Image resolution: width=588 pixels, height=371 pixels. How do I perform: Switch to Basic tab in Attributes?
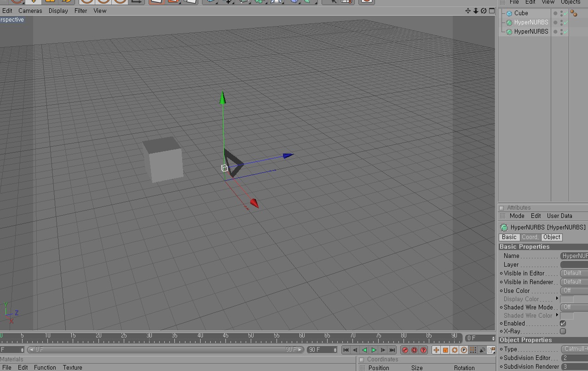coord(509,237)
